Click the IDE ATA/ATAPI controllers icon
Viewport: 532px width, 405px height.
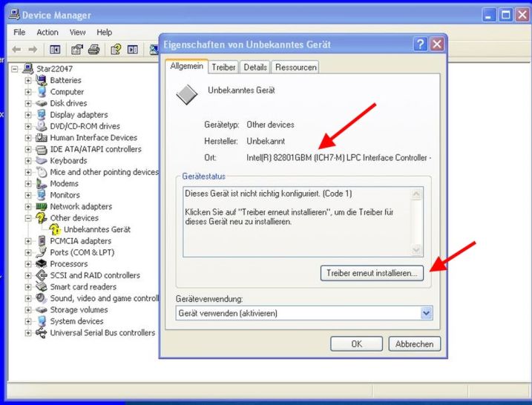42,149
